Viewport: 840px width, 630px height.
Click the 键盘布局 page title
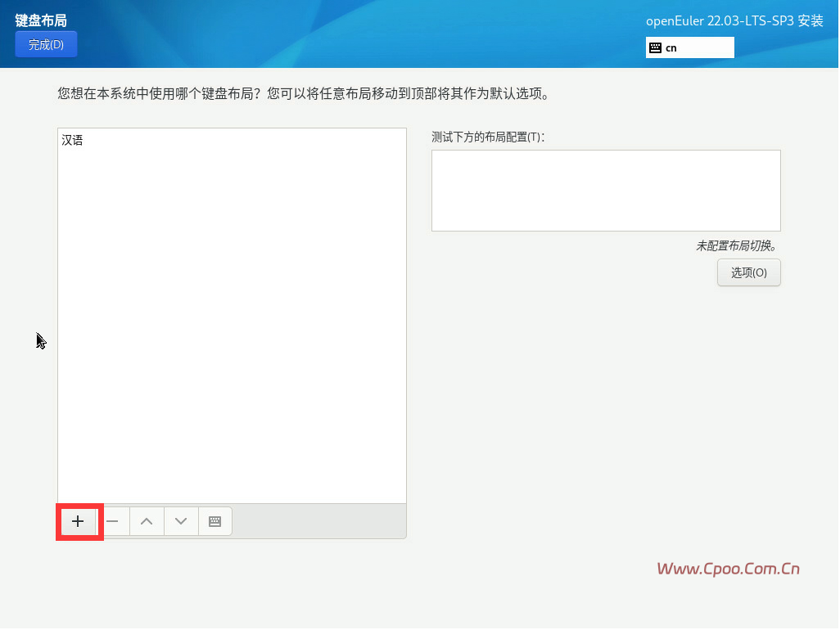click(41, 20)
